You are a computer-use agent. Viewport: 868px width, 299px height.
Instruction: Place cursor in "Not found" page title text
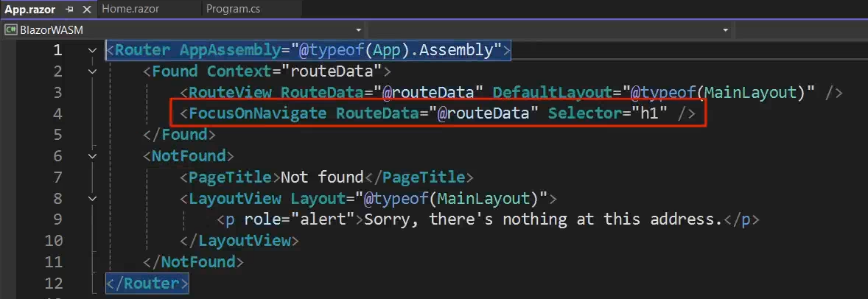point(323,177)
